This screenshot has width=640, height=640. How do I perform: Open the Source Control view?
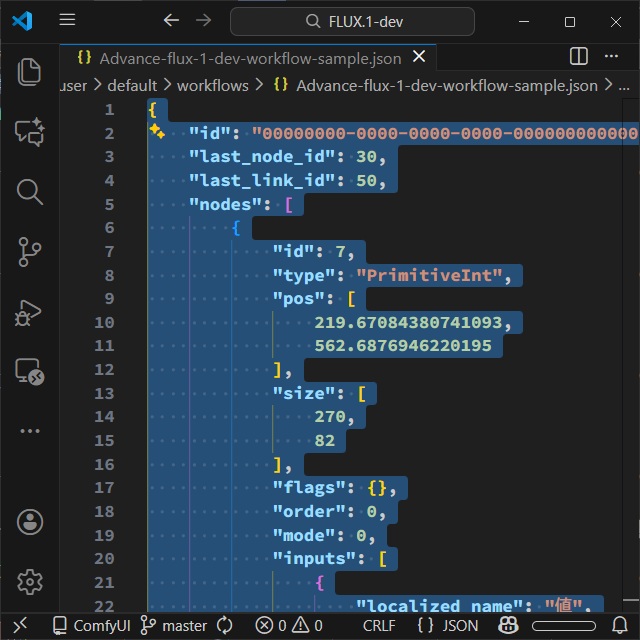pos(30,252)
